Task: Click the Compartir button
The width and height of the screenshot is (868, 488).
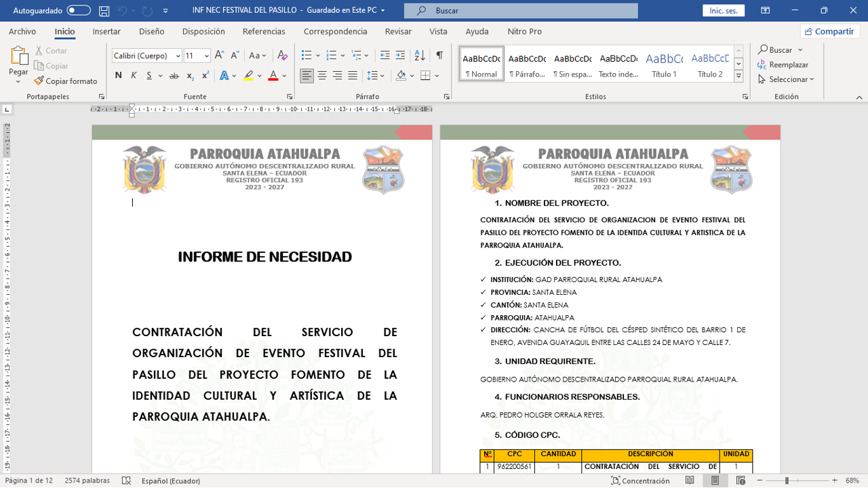Action: coord(829,31)
